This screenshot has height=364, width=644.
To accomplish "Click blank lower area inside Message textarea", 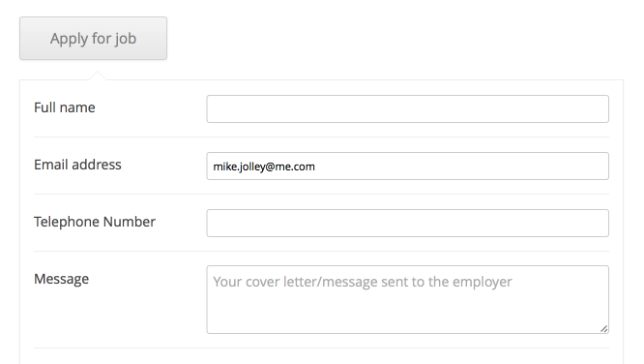I will 402,313.
